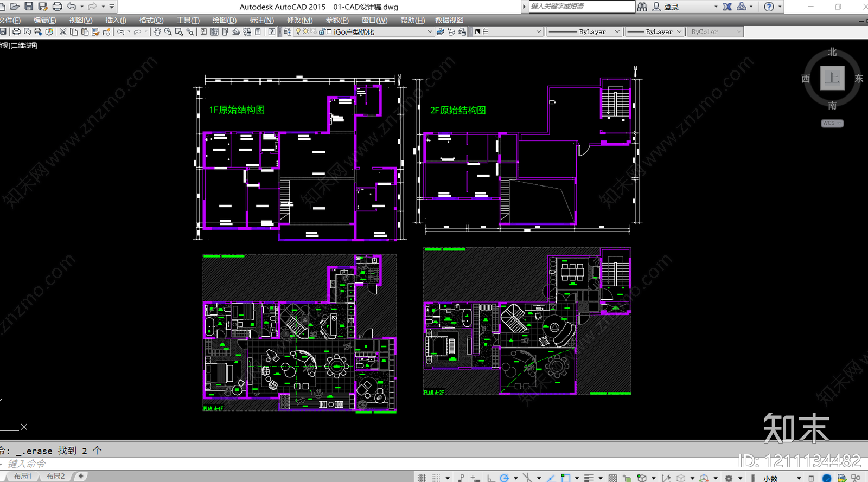The height and width of the screenshot is (482, 868).
Task: Open the ByColor plot style dropdown
Action: tap(714, 32)
